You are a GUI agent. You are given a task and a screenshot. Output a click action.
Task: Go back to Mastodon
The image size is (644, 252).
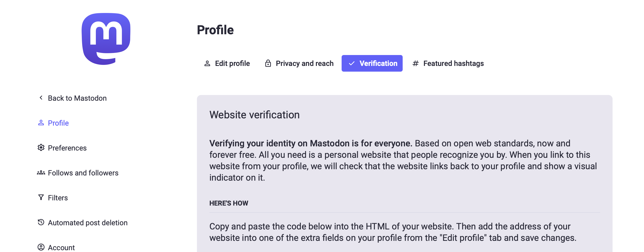coord(77,98)
